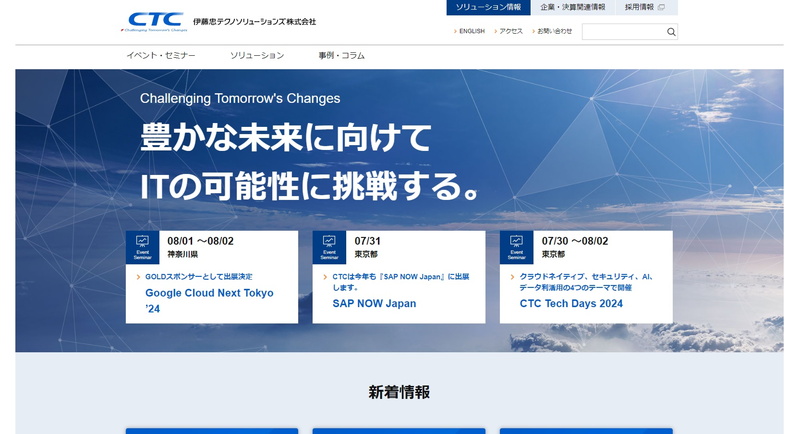Open the イベント・セミナー menu

161,56
